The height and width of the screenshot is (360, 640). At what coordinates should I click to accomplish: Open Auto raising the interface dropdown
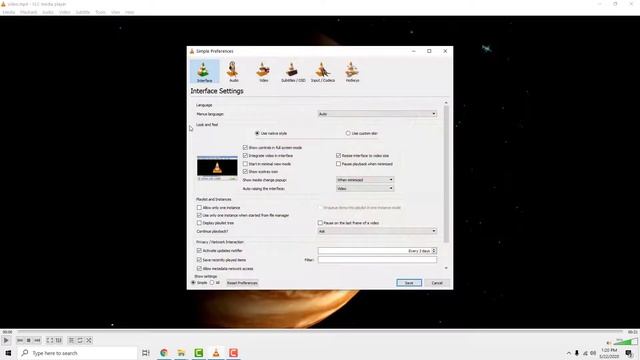[365, 188]
